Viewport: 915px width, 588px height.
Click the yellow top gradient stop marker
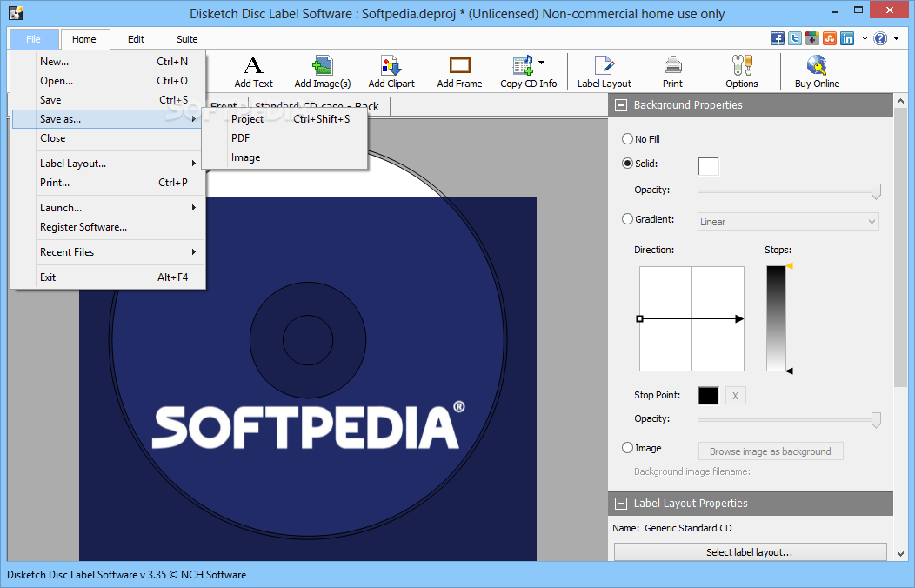coord(790,266)
